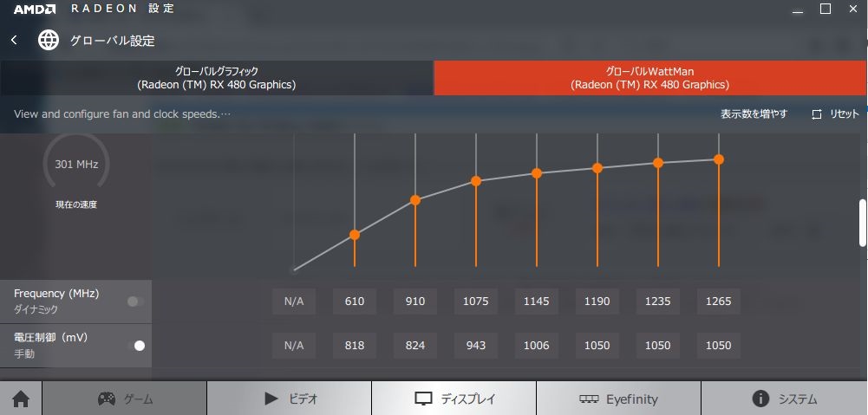Screen dimensions: 868x415
Task: Go back with the left arrow icon
Action: (14, 41)
